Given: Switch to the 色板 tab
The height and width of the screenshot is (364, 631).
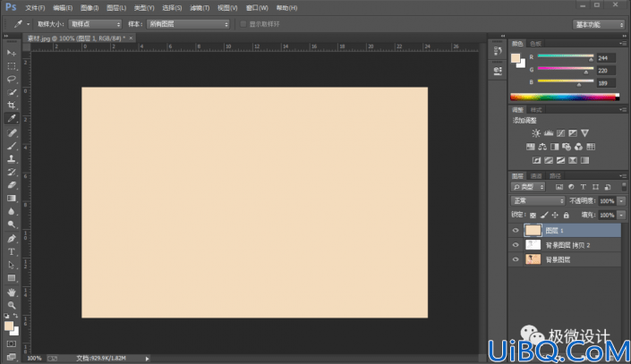Looking at the screenshot, I should [535, 44].
